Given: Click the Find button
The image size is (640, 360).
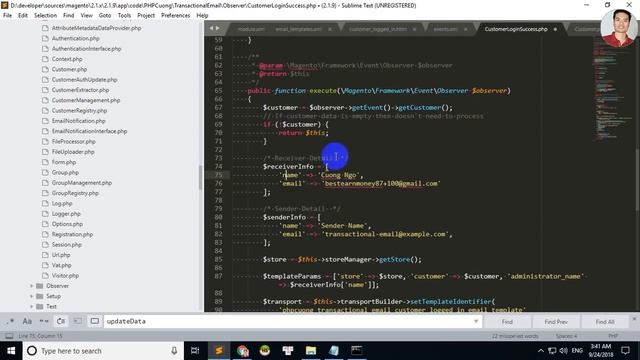Looking at the screenshot, I should [507, 322].
